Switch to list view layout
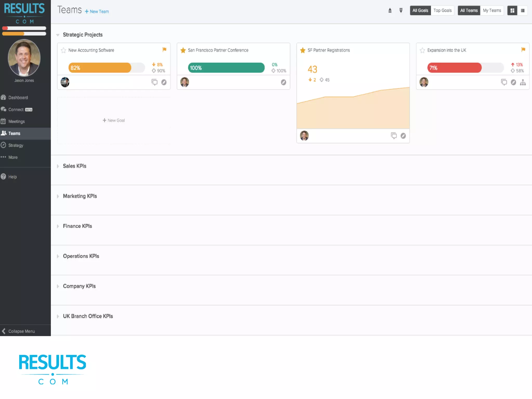This screenshot has width=532, height=399. point(523,11)
